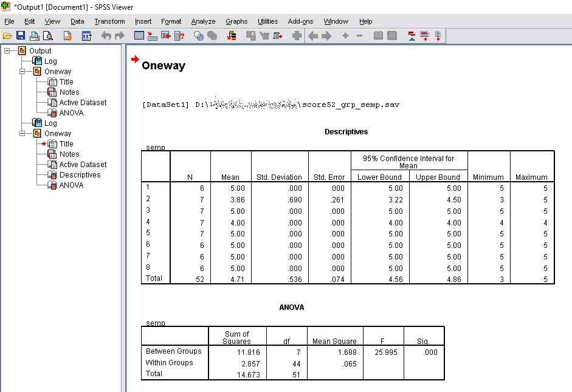The image size is (572, 392).
Task: Click the open book Show icon
Action: click(378, 36)
